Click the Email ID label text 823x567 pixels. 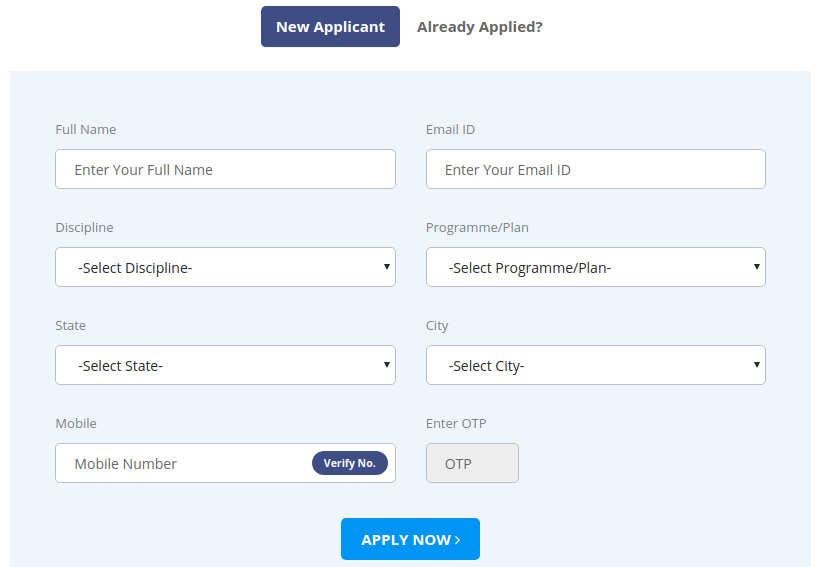coord(450,130)
